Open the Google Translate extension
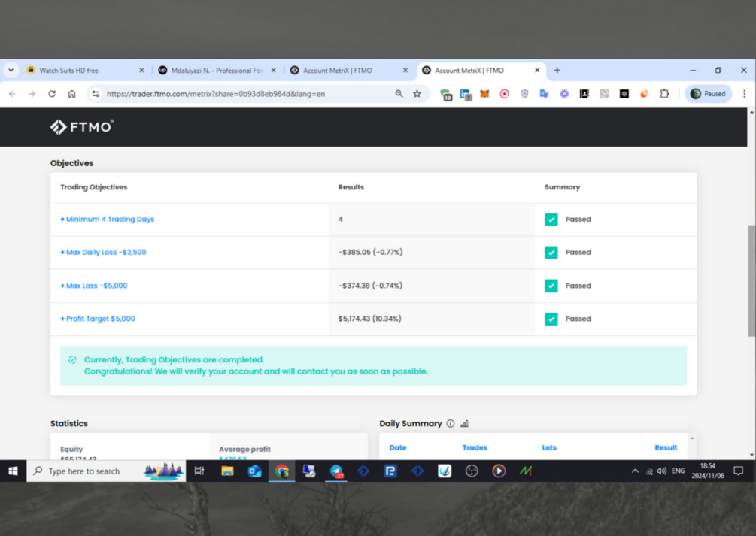Screen dimensions: 756x536 pos(545,94)
